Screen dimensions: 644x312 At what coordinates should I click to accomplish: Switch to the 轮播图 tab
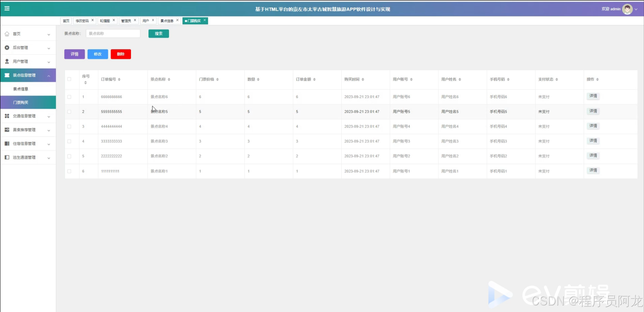tap(105, 21)
